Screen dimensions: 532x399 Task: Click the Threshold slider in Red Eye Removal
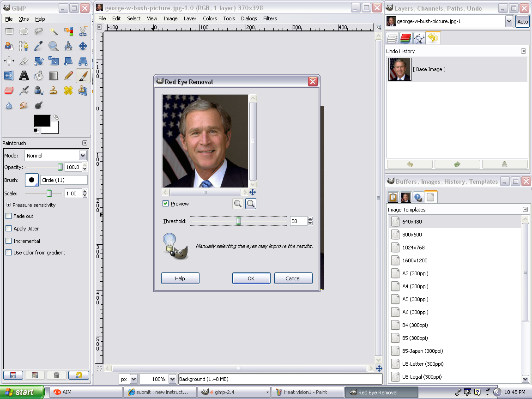click(x=238, y=221)
